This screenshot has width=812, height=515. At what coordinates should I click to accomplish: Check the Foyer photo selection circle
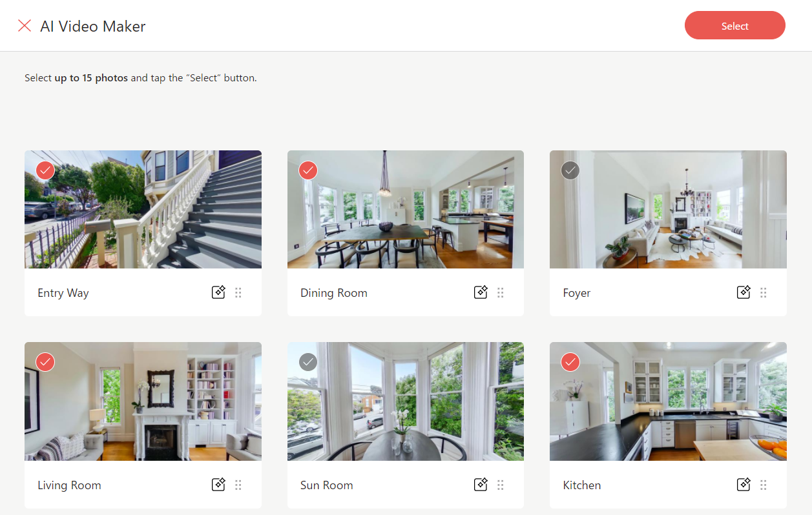pos(570,170)
